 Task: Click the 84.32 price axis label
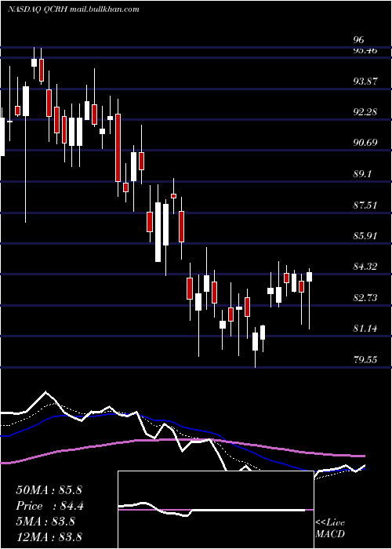pos(365,267)
